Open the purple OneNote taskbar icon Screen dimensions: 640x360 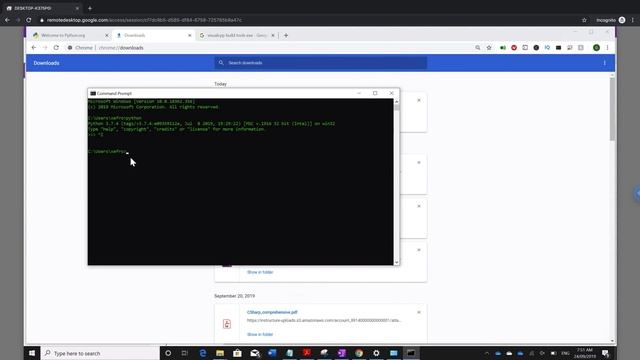click(342, 353)
